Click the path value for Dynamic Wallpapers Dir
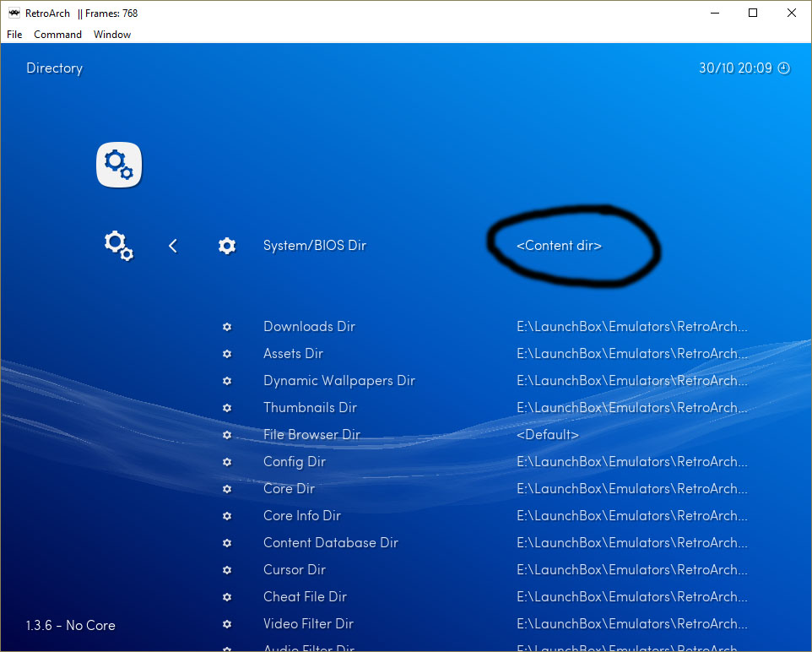The image size is (812, 652). tap(631, 380)
